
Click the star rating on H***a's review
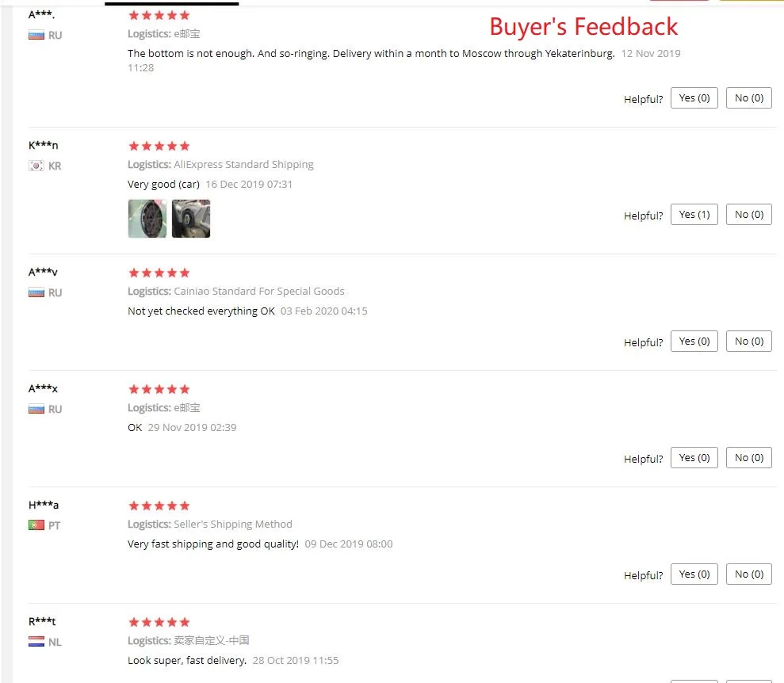159,506
